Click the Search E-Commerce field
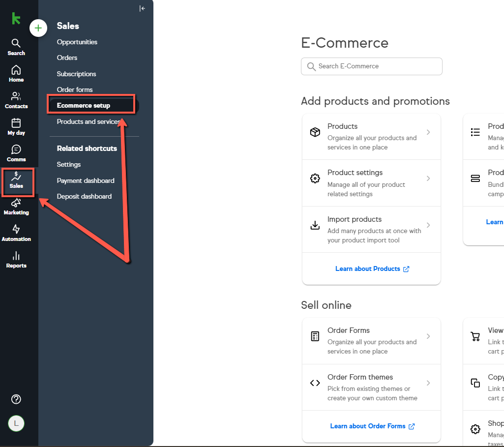This screenshot has width=504, height=447. click(372, 66)
